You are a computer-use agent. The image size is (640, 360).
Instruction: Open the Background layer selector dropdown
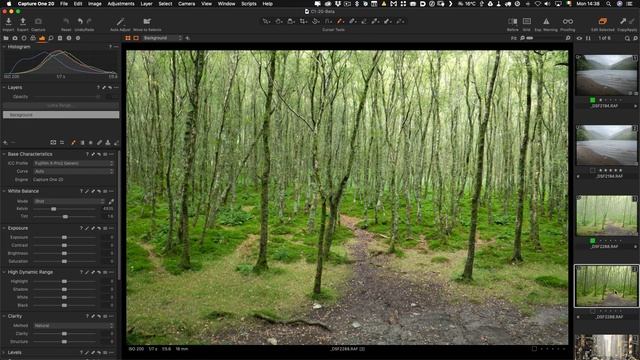(162, 38)
